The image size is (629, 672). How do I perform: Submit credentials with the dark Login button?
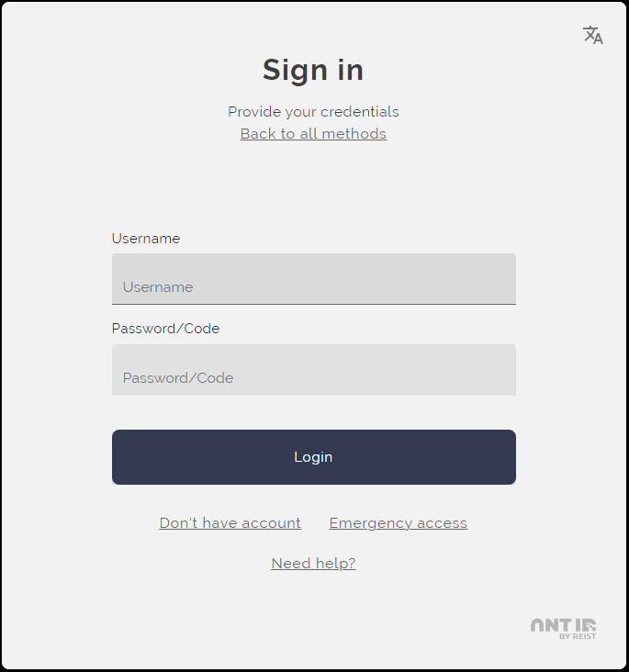point(313,457)
